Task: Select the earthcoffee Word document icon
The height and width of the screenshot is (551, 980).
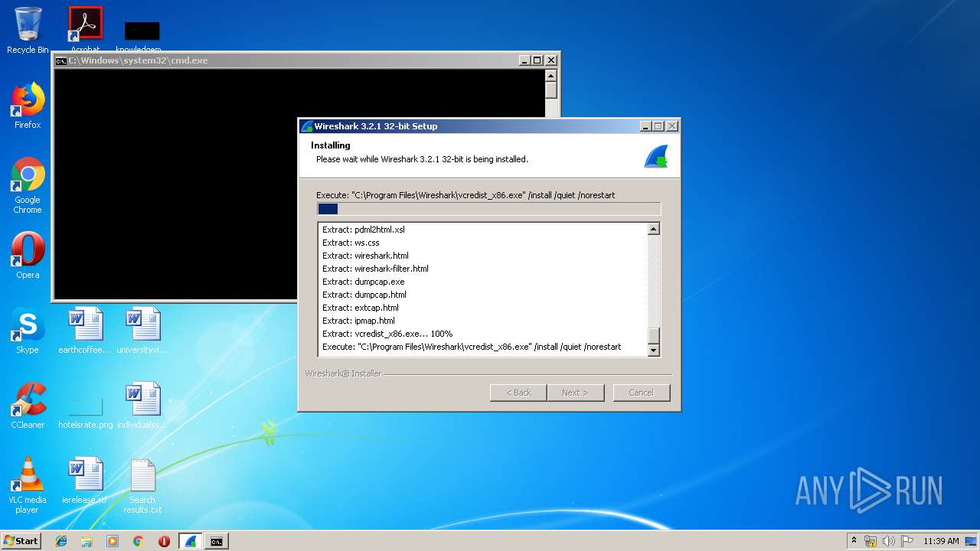Action: (85, 331)
